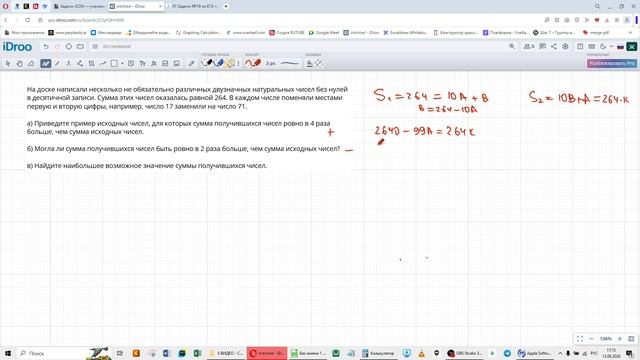Image resolution: width=640 pixels, height=360 pixels.
Task: Open the green user account avatar
Action: (x=632, y=47)
